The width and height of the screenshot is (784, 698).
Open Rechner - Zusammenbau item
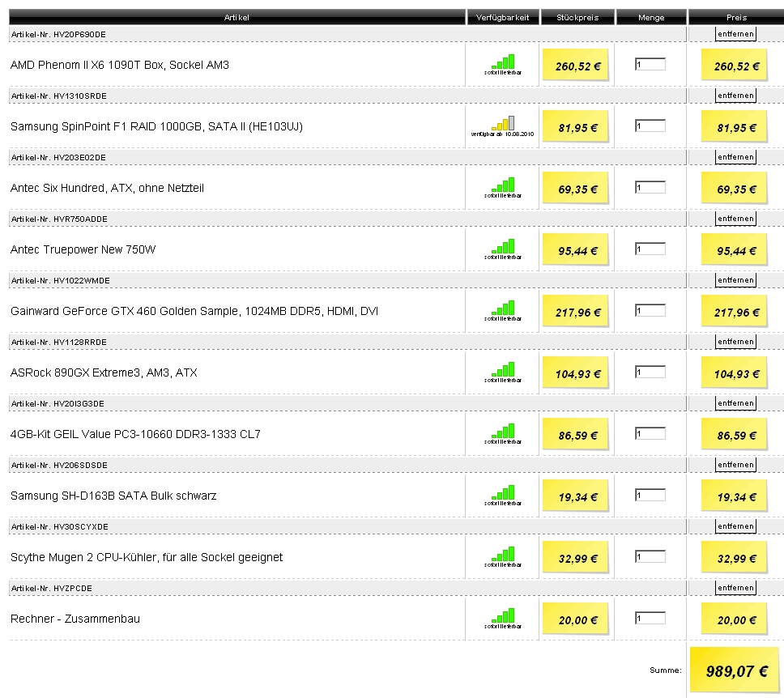[x=75, y=619]
